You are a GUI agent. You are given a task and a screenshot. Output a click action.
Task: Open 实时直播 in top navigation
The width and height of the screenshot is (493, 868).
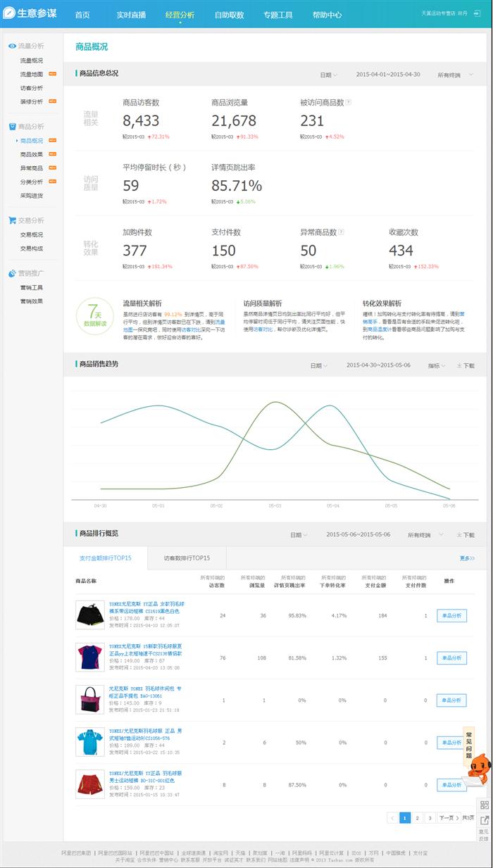click(132, 15)
